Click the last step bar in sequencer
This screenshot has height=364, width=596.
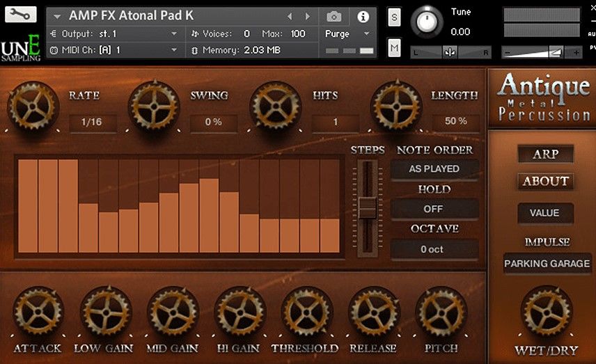point(329,235)
